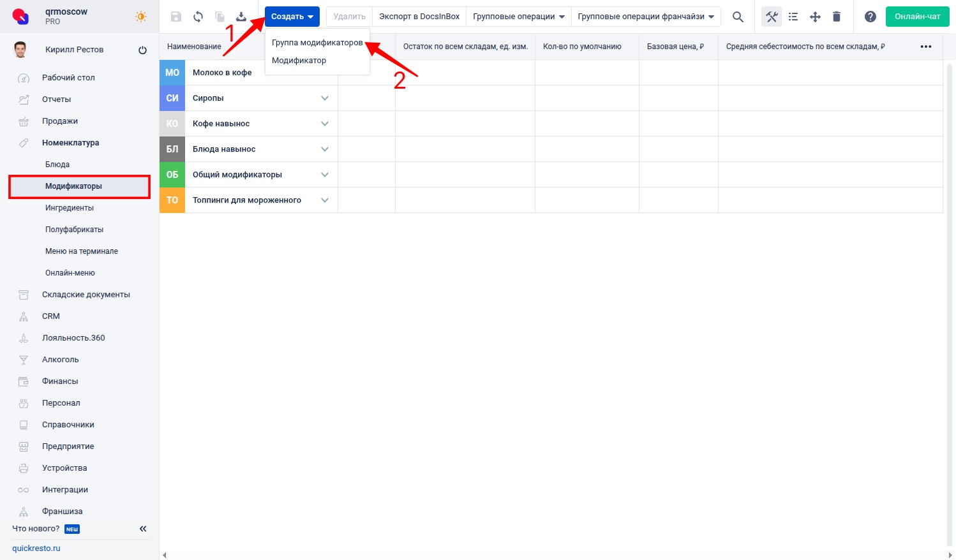Click the refresh arrows icon
This screenshot has width=956, height=560.
198,17
